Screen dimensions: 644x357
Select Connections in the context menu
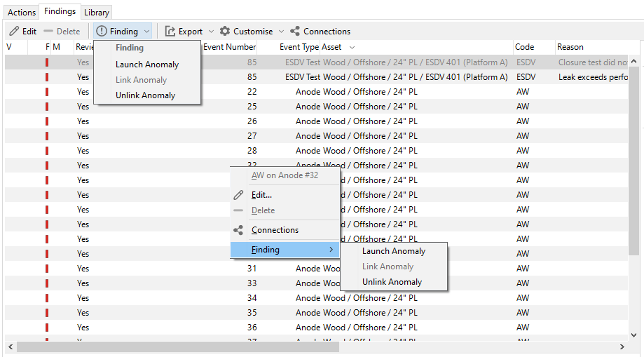click(x=275, y=230)
